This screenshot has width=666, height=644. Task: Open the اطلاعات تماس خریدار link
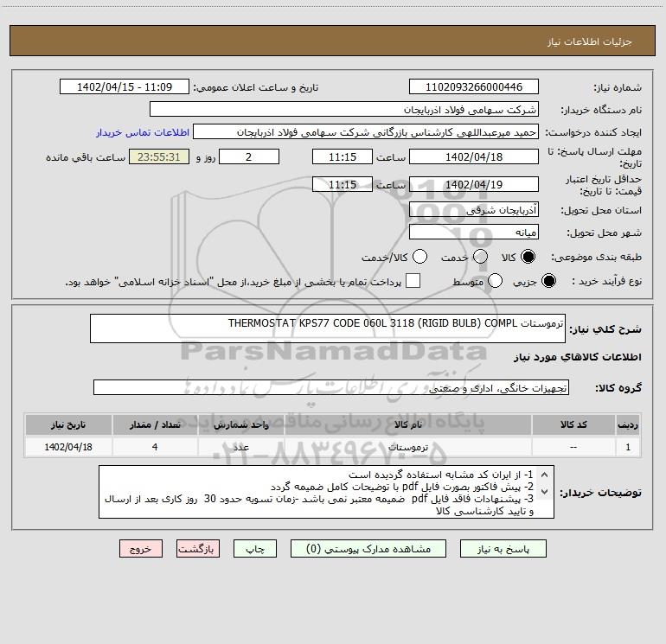click(x=143, y=132)
